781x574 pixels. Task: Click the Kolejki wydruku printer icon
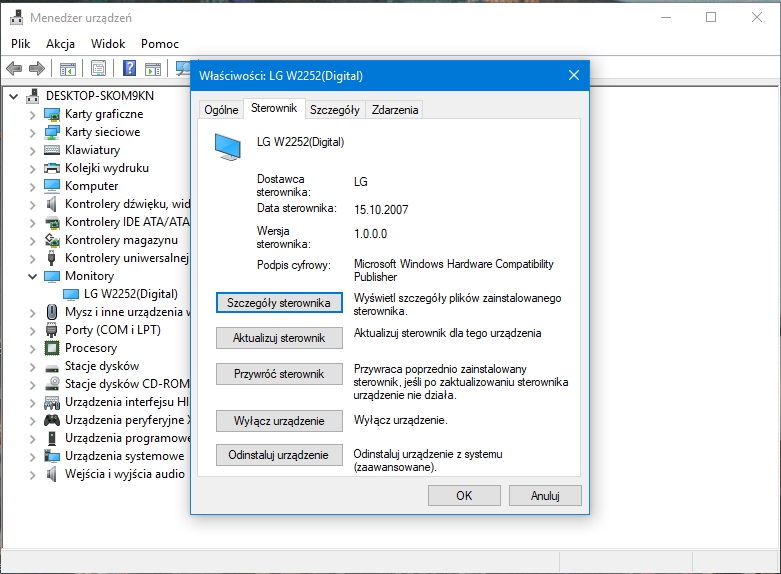pos(52,168)
